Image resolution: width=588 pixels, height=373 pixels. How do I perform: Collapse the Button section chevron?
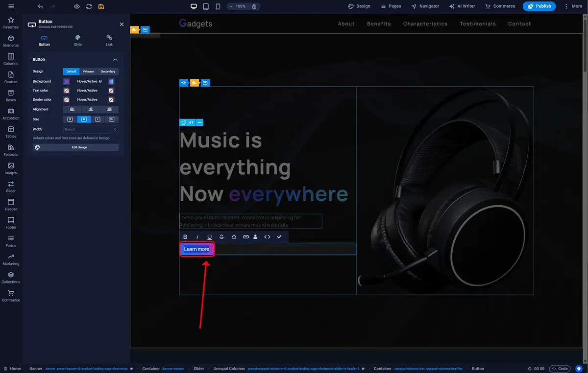click(x=115, y=60)
